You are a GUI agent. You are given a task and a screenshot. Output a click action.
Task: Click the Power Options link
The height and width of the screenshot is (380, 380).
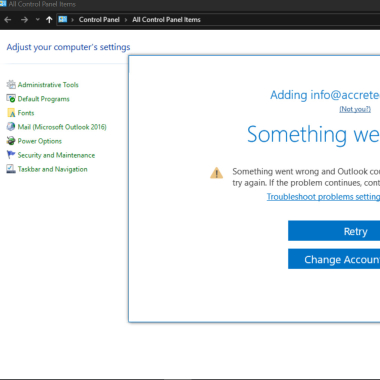(x=40, y=141)
